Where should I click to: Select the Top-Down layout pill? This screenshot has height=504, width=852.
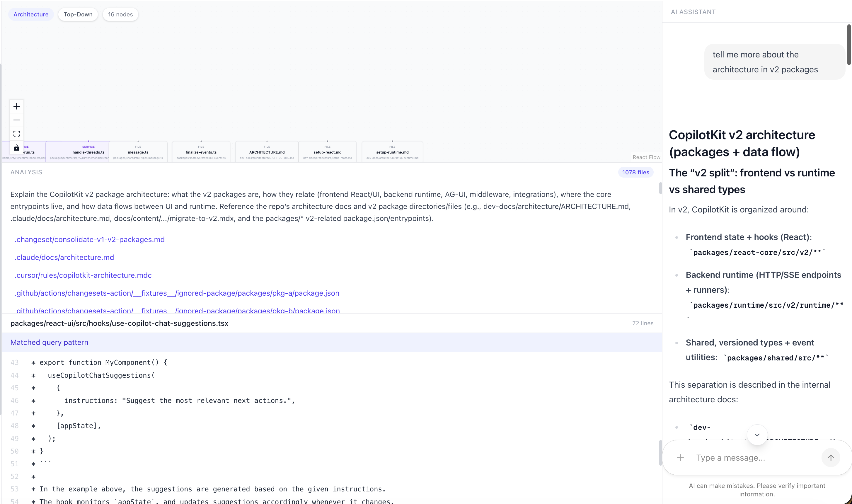(78, 14)
